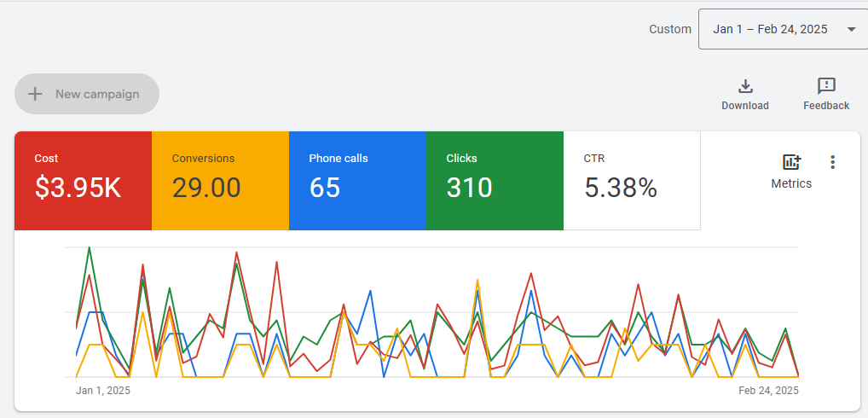868x418 pixels.
Task: Enable the CTR metric card
Action: pos(632,181)
